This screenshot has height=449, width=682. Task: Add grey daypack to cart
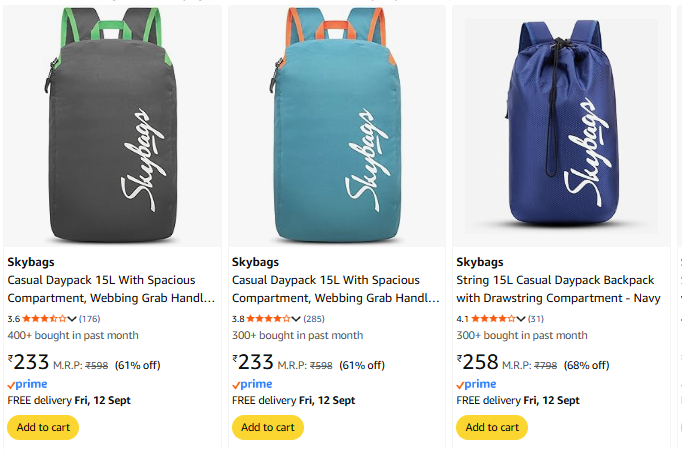[43, 427]
